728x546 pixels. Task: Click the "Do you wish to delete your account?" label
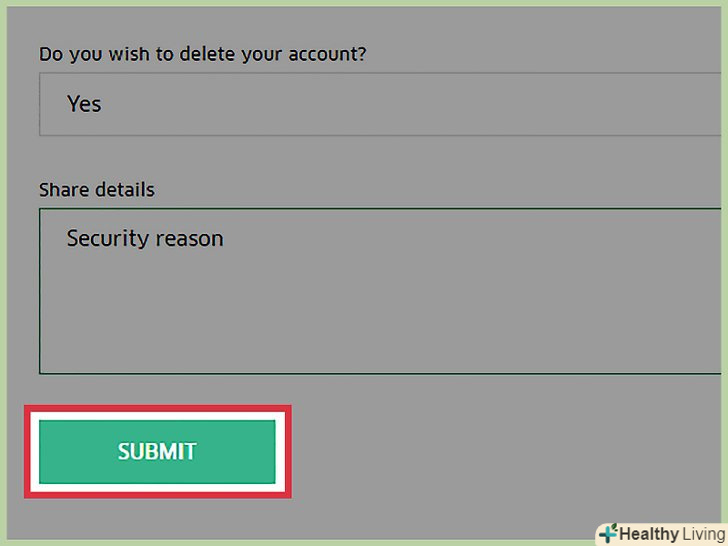pyautogui.click(x=202, y=53)
